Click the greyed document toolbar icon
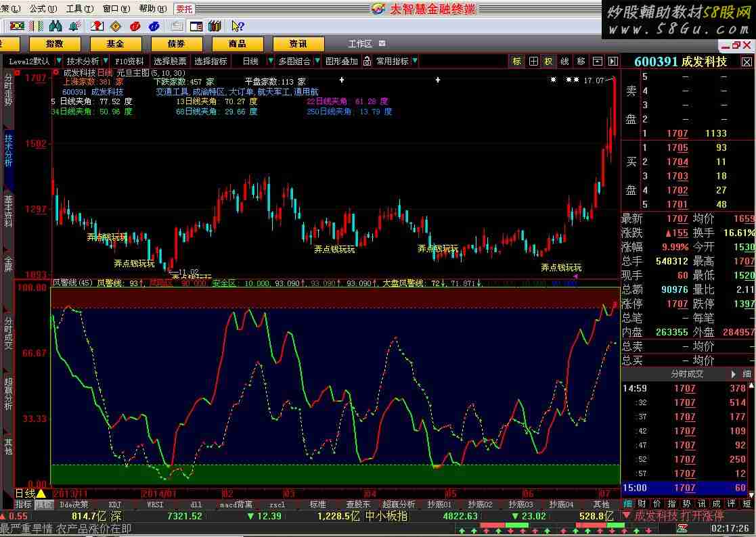Viewport: 756px width, 537px height. [x=177, y=26]
